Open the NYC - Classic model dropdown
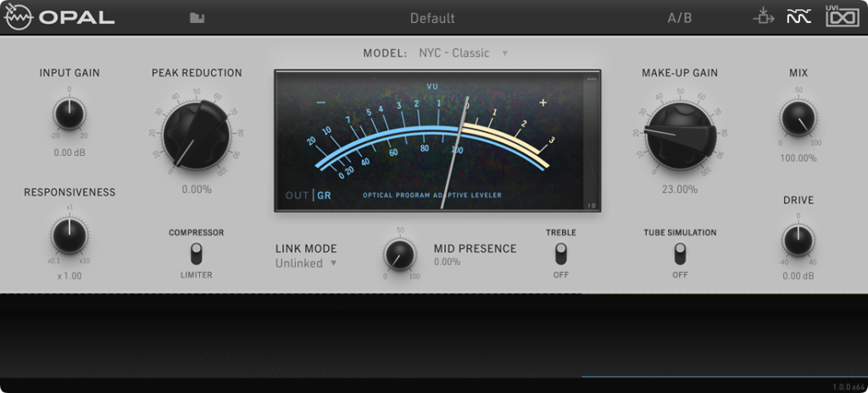Screen dimensions: 868x393 pyautogui.click(x=464, y=53)
